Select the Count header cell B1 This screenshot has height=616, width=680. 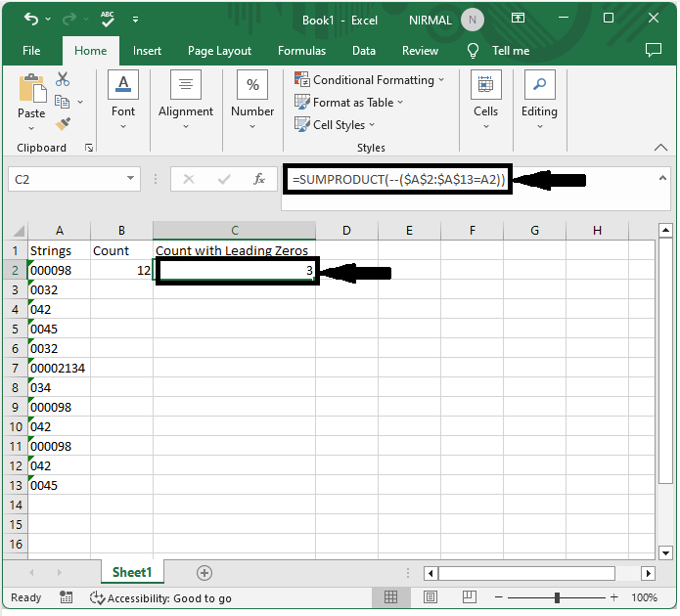tap(121, 250)
